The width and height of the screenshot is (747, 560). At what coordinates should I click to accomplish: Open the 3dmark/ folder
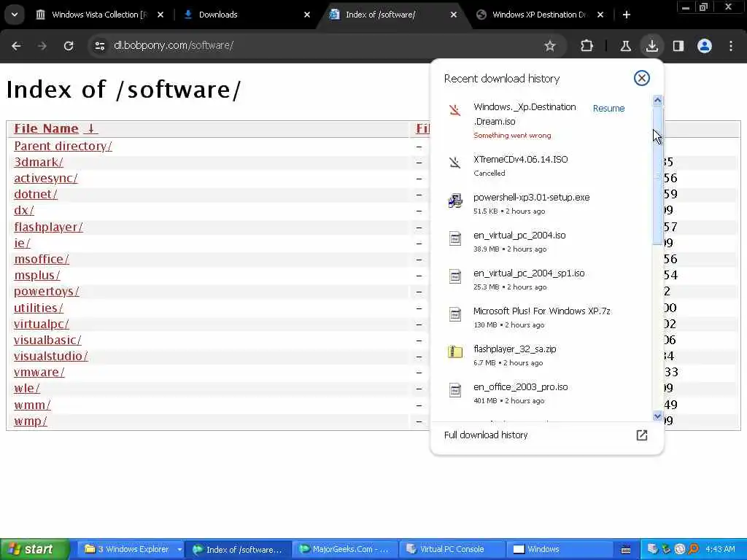[x=39, y=163]
